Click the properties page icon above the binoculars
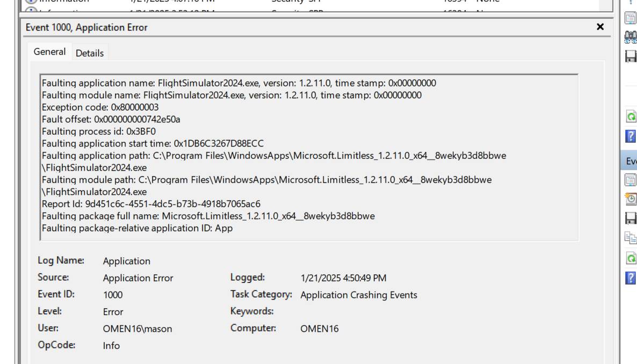This screenshot has width=637, height=364. (631, 18)
